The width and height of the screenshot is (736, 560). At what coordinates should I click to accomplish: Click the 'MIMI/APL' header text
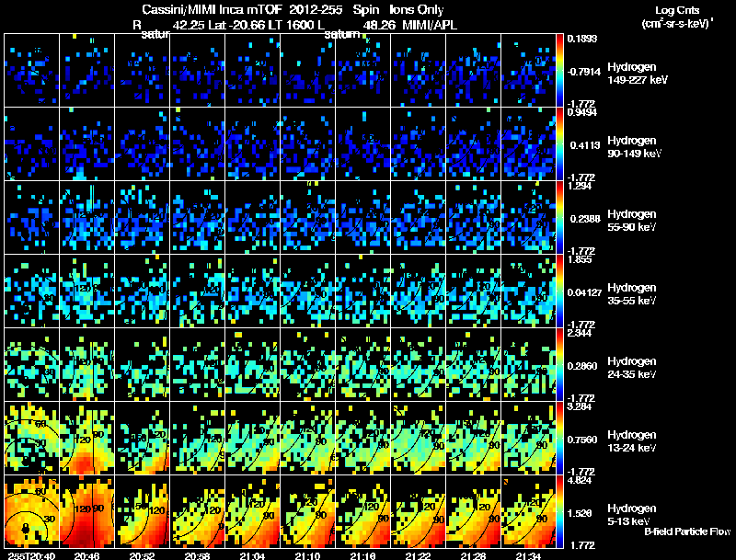pos(430,25)
